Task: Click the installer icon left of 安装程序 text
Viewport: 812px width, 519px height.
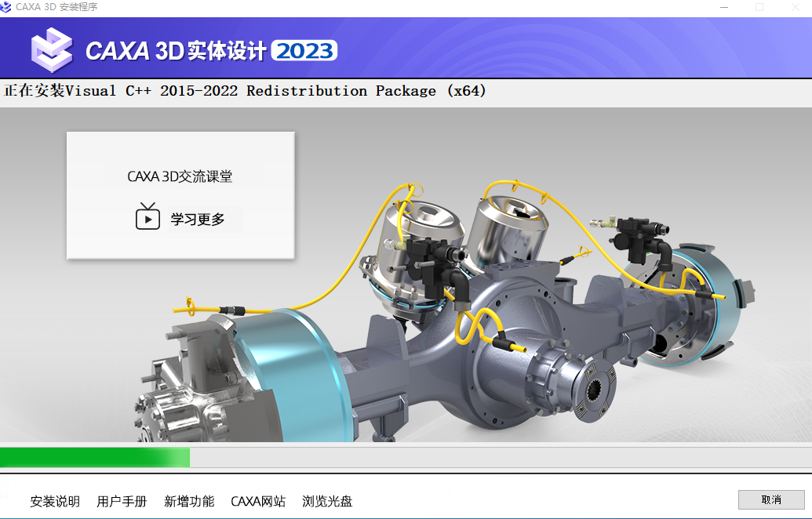Action: pos(8,7)
